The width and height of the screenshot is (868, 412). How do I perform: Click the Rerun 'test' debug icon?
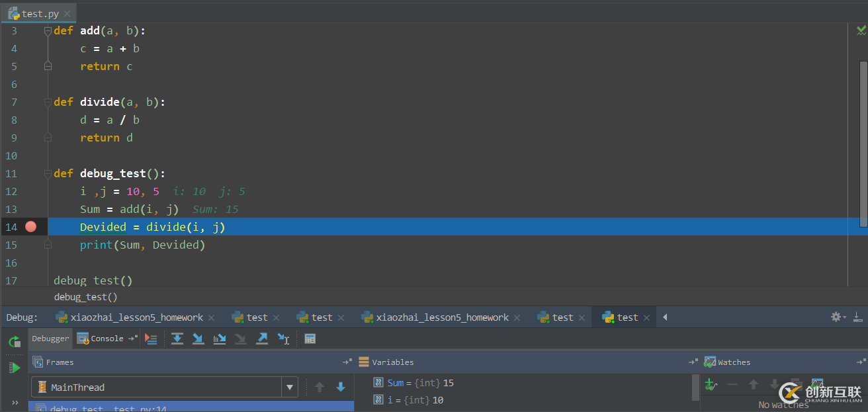15,342
